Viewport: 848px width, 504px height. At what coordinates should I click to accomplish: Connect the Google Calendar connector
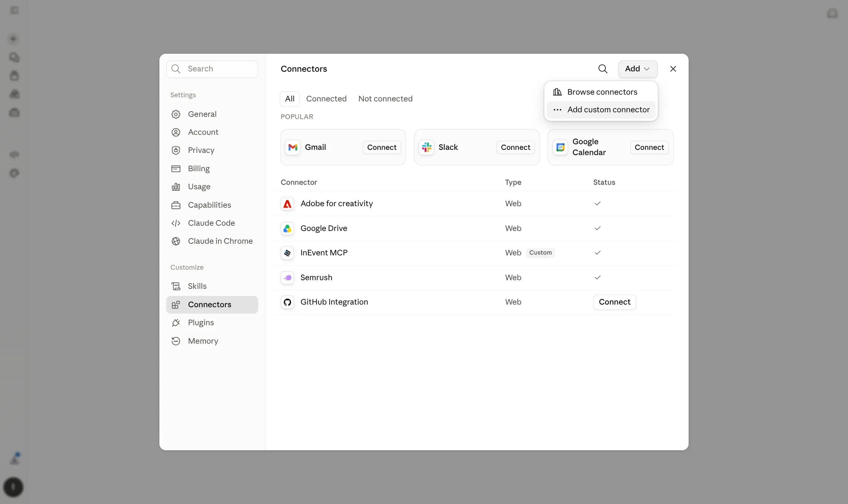[x=649, y=147]
